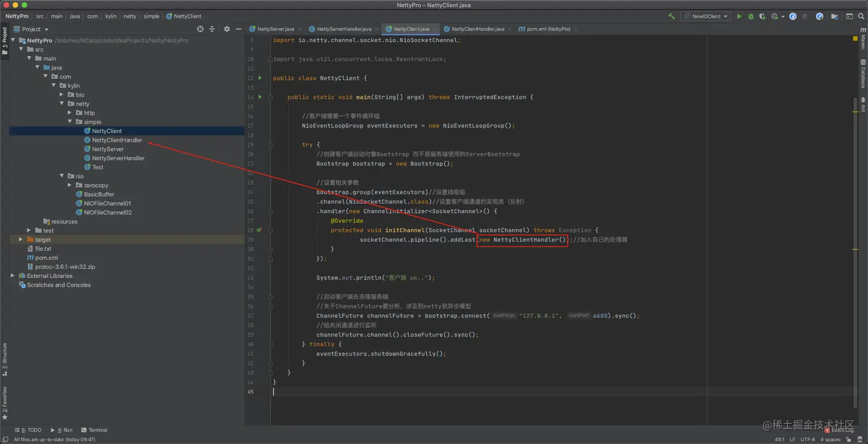
Task: Click override gutter icon at line 28
Action: coord(259,230)
